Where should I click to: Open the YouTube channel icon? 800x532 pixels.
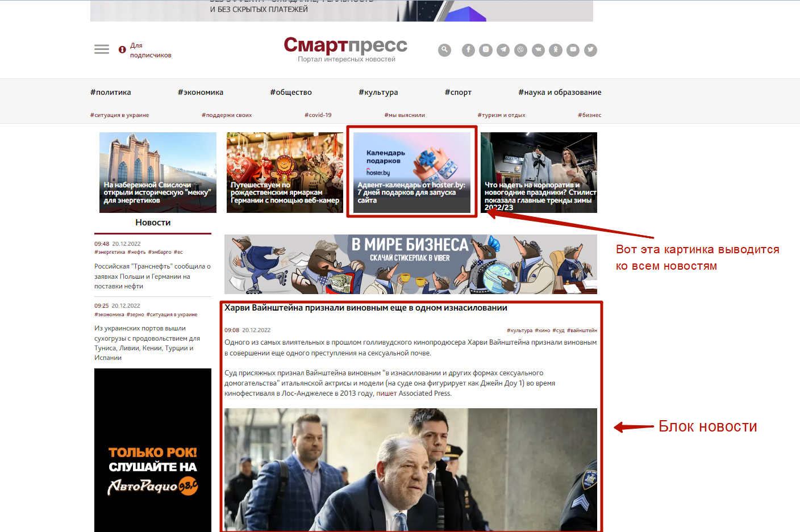click(x=573, y=50)
